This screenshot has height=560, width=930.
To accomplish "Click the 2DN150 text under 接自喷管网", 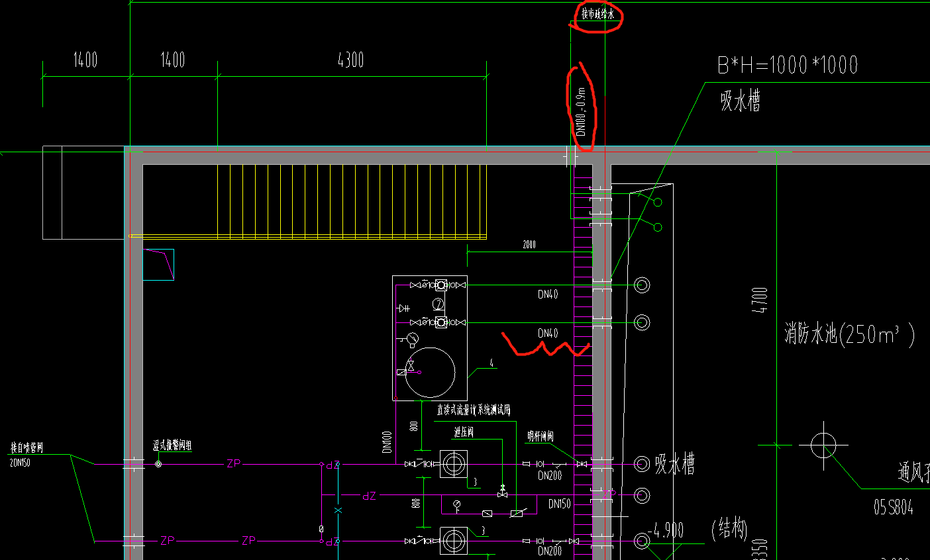I will 20,463.
